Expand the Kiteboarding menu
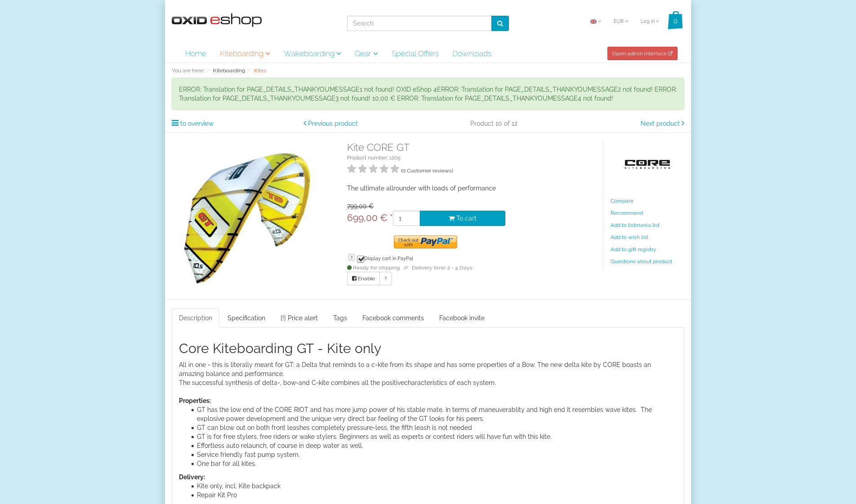This screenshot has height=504, width=856. click(245, 53)
